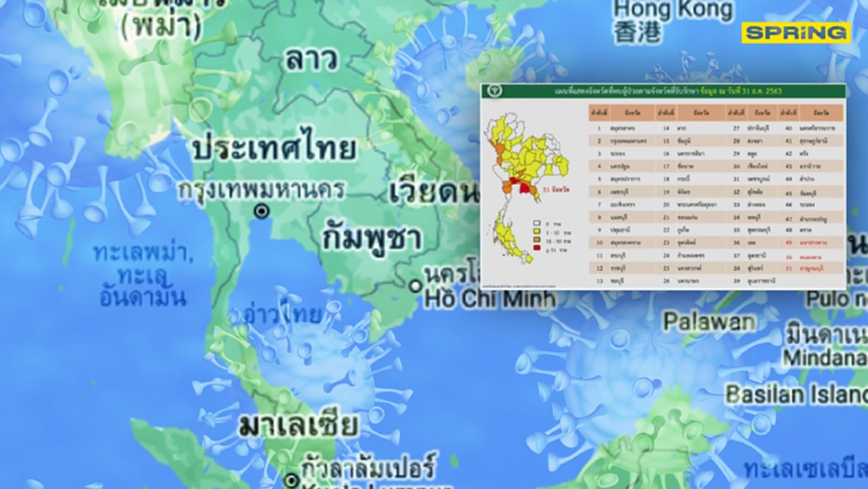Click red rank number 51 in the table
The image size is (868, 489).
point(789,268)
